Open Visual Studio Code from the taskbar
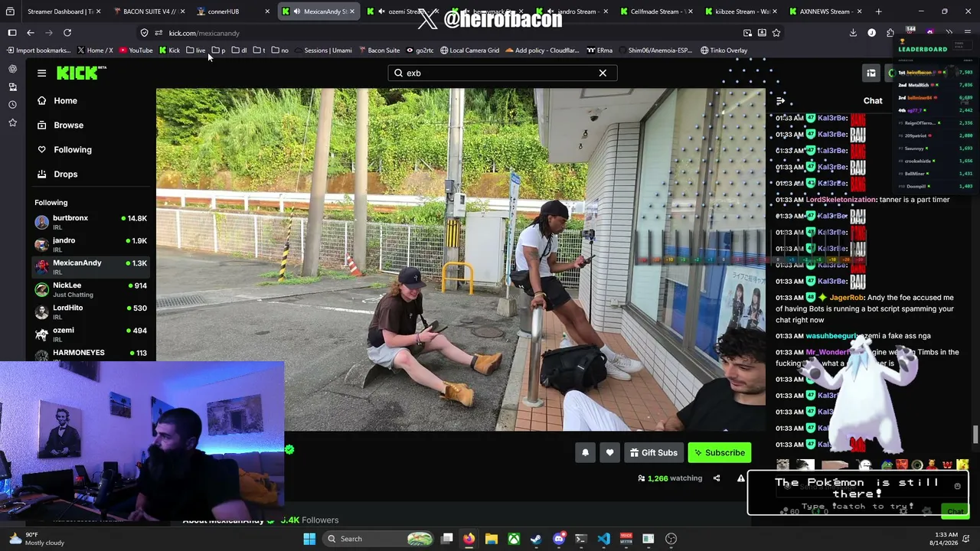Viewport: 980px width, 551px height. [603, 539]
